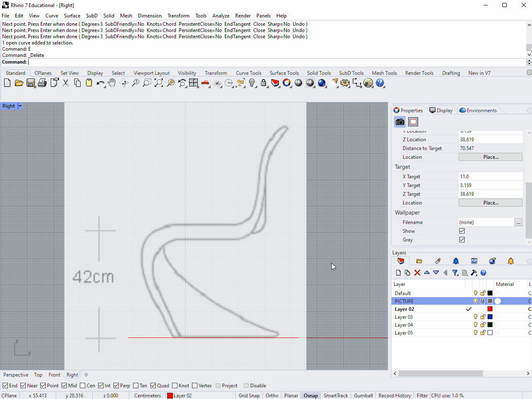Delete layer with the red X icon
The height and width of the screenshot is (399, 532).
click(x=417, y=273)
